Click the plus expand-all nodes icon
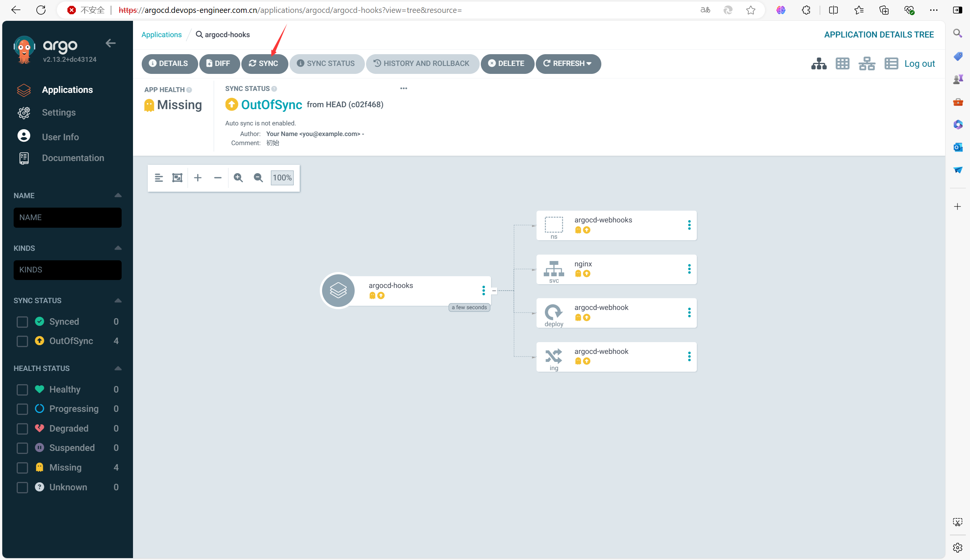The height and width of the screenshot is (560, 970). [198, 178]
